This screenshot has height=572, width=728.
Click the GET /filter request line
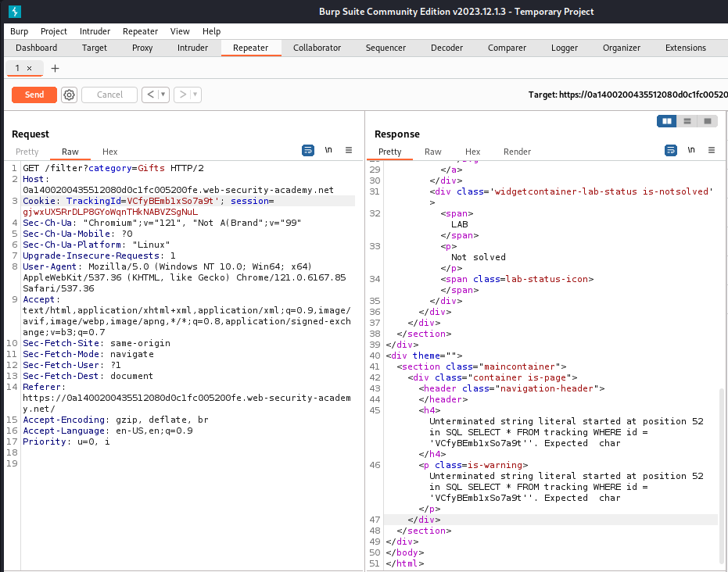coord(113,168)
